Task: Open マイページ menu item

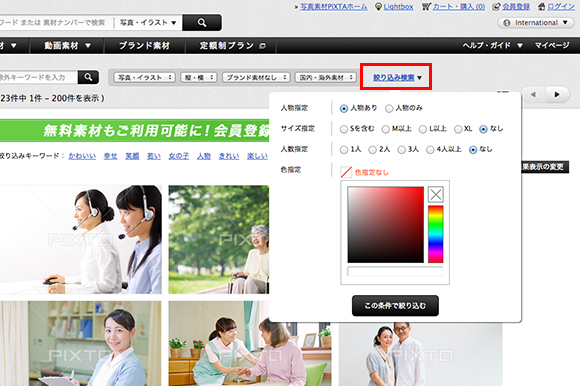Action: click(552, 45)
